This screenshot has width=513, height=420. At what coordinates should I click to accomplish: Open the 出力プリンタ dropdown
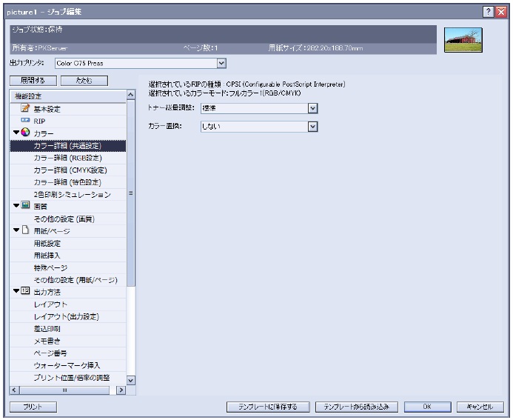tap(221, 64)
